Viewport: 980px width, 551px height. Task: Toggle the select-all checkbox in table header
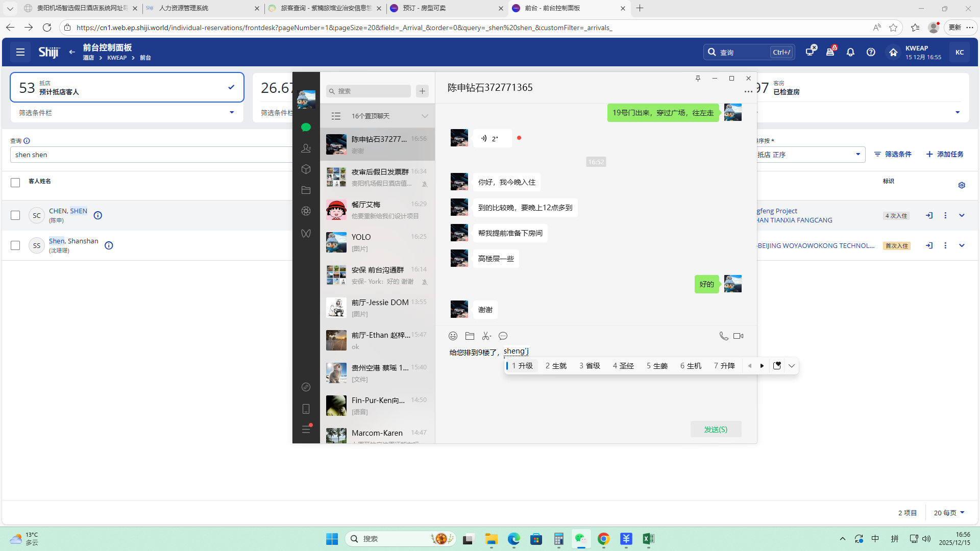[x=15, y=183]
